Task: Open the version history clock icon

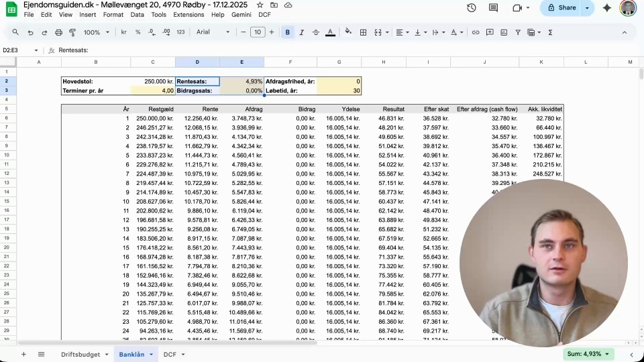Action: tap(472, 8)
